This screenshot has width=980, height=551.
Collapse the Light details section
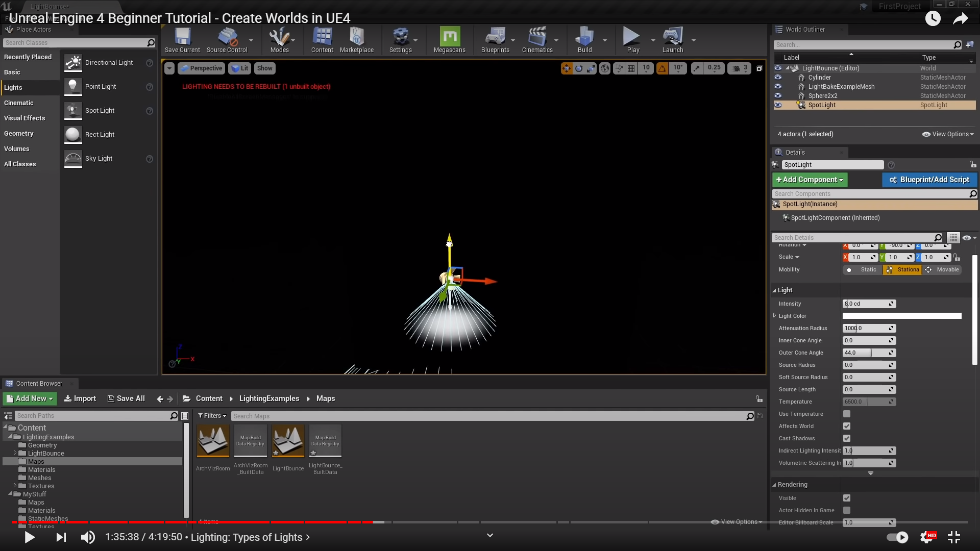[x=774, y=290]
